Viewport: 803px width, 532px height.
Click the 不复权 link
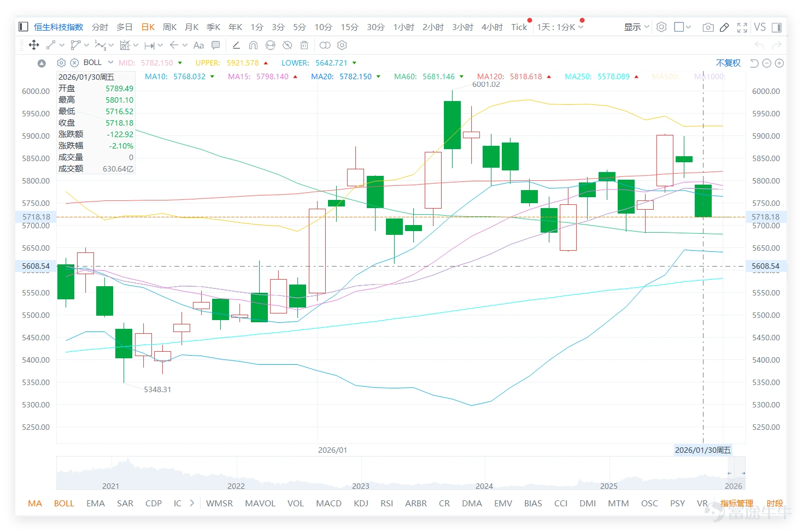pos(728,63)
